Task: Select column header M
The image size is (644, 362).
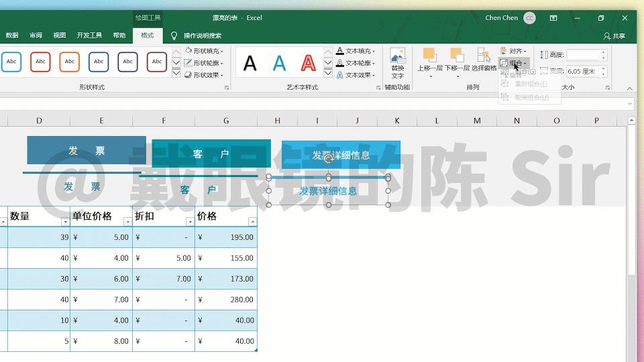Action: [477, 121]
